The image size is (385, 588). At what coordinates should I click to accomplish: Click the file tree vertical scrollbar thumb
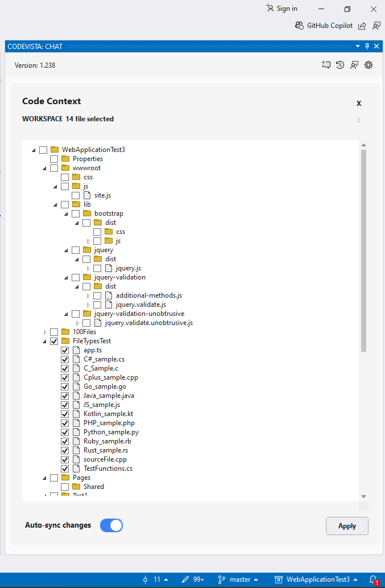tap(363, 250)
